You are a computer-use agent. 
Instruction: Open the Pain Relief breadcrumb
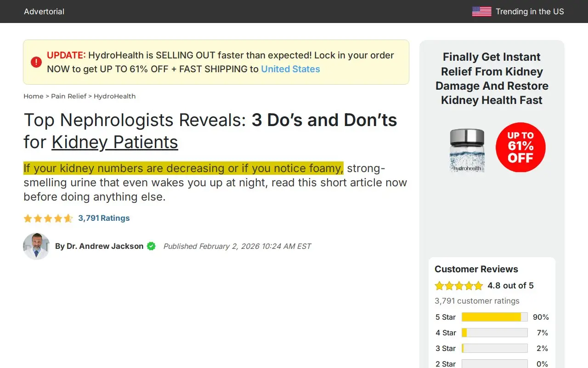click(x=68, y=96)
